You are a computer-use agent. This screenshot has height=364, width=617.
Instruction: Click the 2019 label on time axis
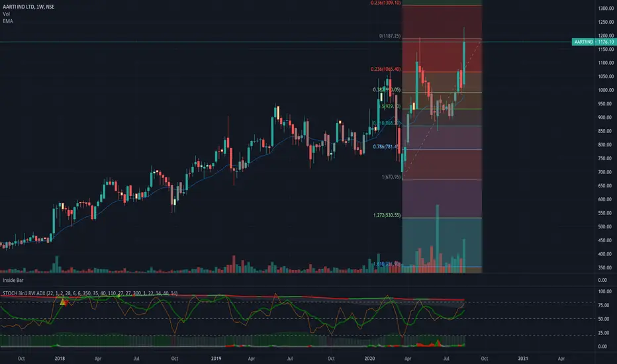pos(216,359)
